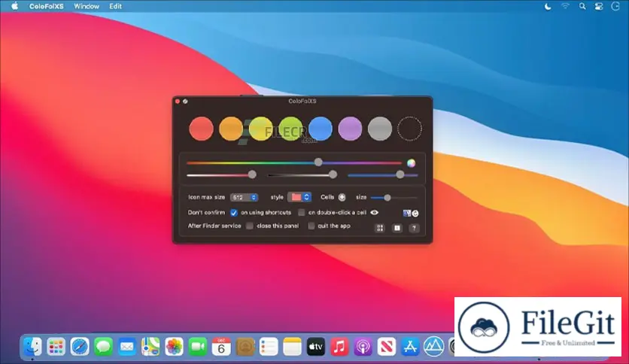Open Podcasts from the Dock
The width and height of the screenshot is (629, 364).
point(363,347)
